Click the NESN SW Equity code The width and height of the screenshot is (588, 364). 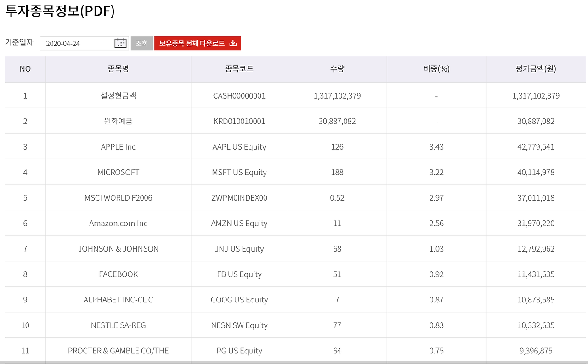pos(239,325)
